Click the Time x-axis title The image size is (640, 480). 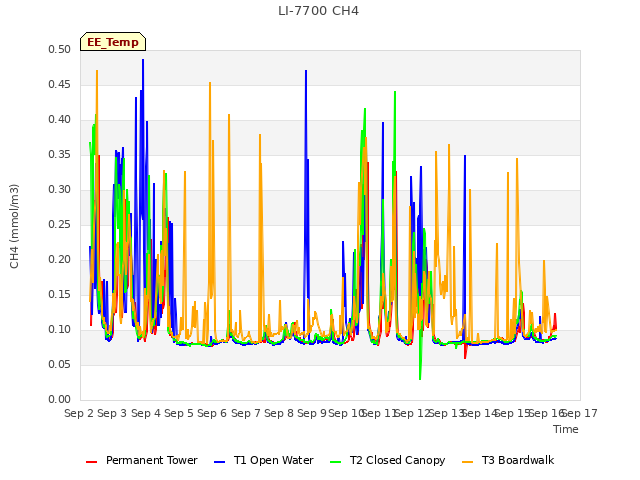tap(566, 429)
